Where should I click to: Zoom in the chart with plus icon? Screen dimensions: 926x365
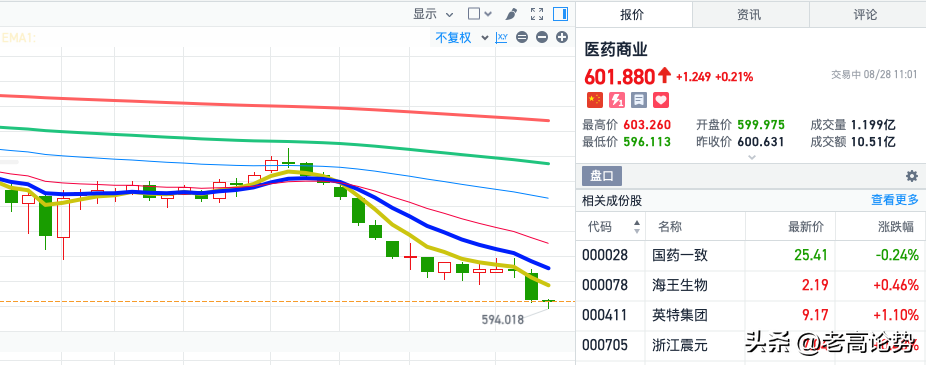[562, 37]
